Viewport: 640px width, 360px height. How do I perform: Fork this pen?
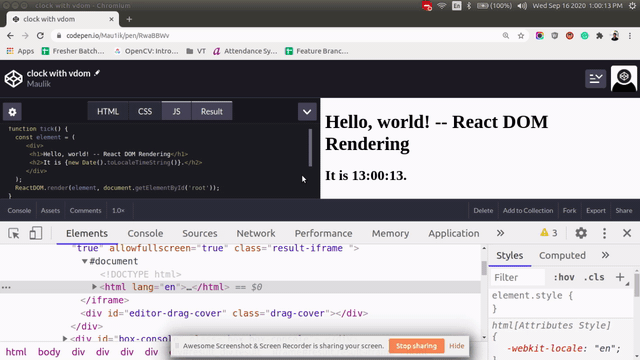pyautogui.click(x=569, y=211)
